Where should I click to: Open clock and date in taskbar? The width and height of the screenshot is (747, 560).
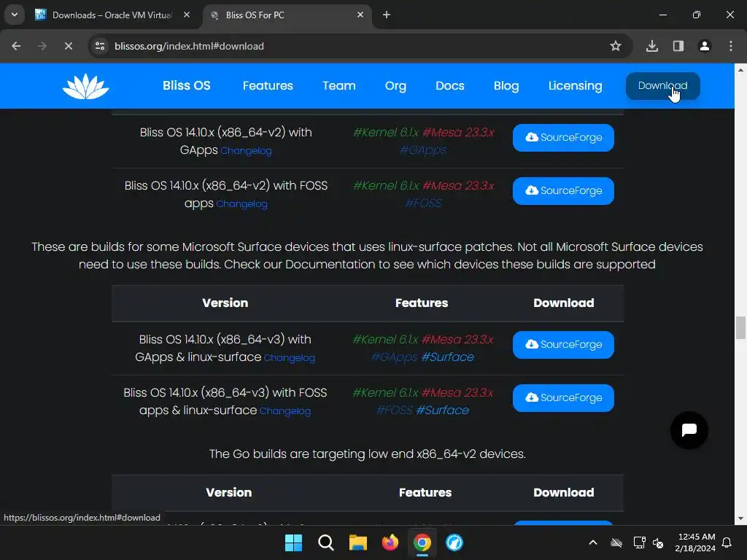pos(695,542)
